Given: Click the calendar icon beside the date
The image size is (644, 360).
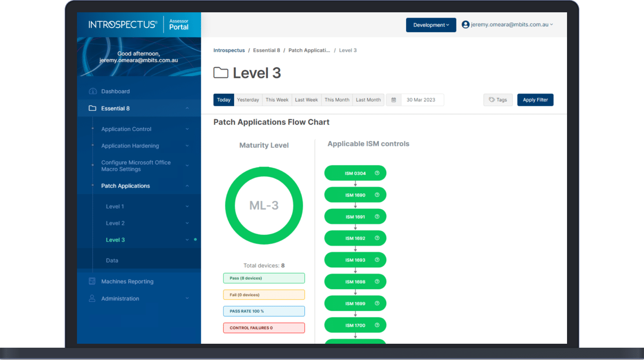Looking at the screenshot, I should click(x=393, y=100).
